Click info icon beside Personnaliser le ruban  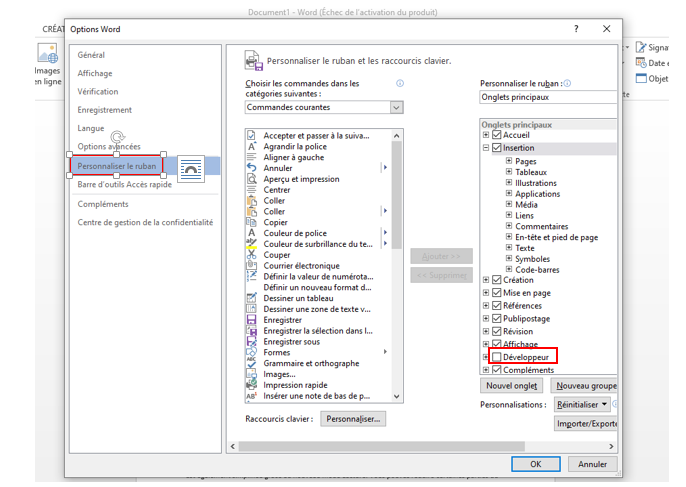567,83
